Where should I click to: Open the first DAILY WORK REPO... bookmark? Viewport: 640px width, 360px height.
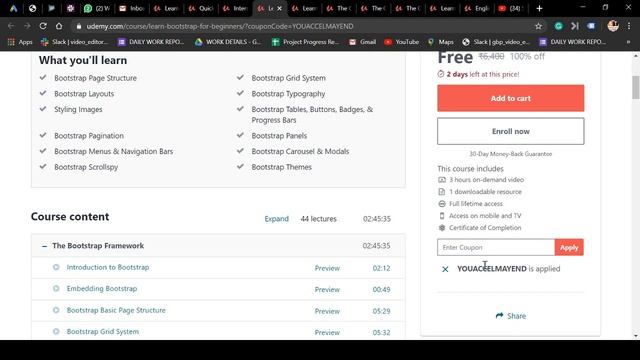tap(151, 42)
